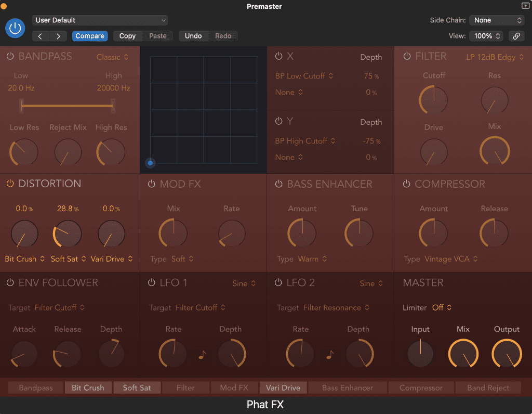
Task: Click the Filter Cutoff knob
Action: tap(433, 100)
